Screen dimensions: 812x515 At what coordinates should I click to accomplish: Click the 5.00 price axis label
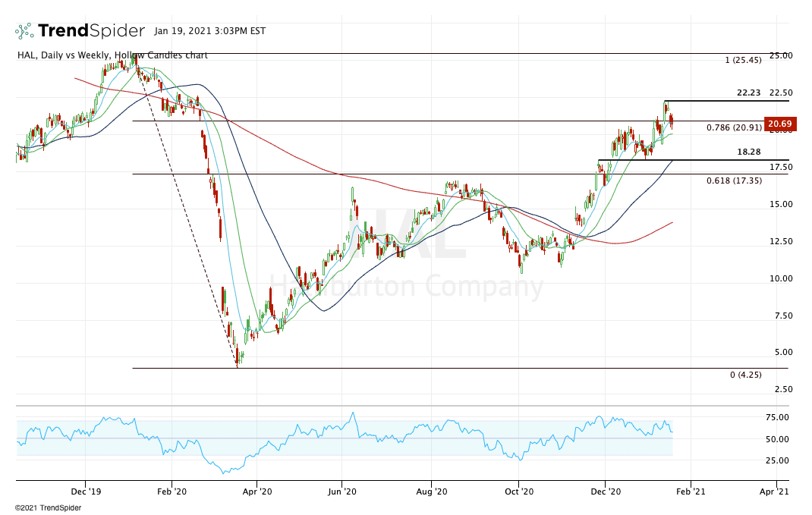783,352
